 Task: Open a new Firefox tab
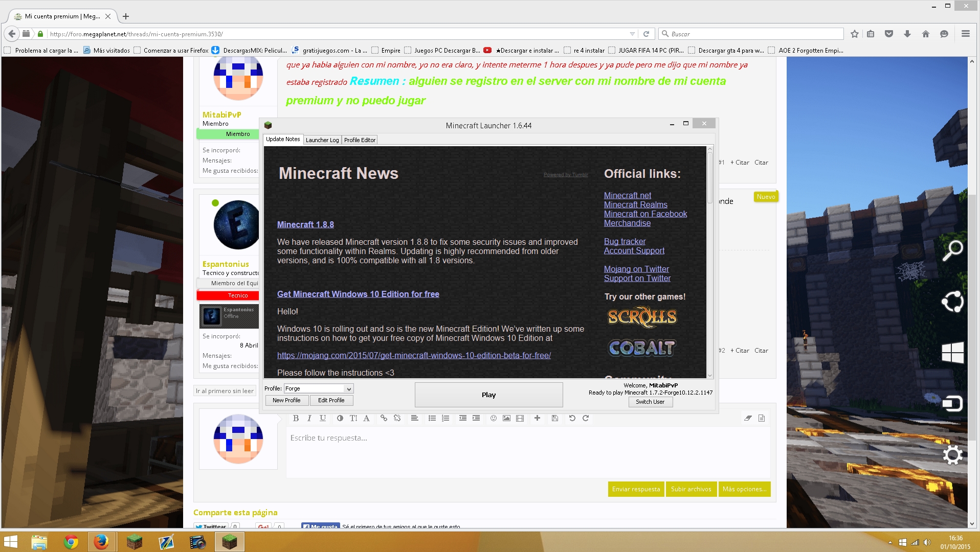coord(126,16)
